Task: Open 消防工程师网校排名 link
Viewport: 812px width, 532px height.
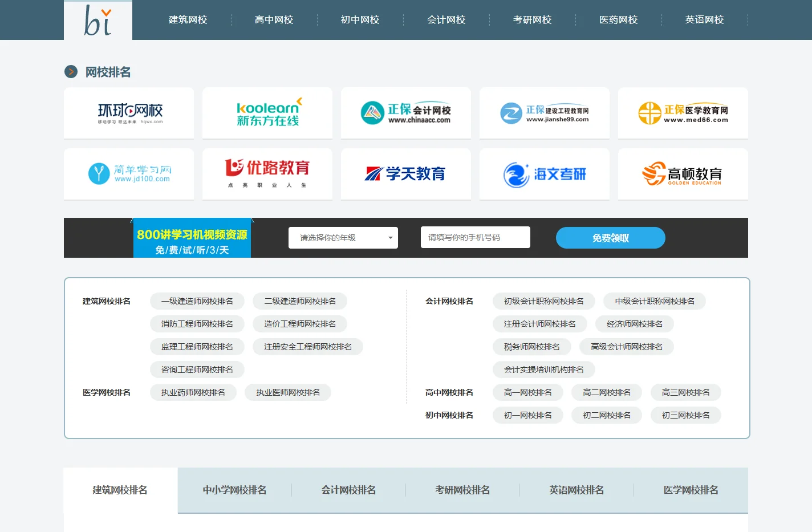Action: (197, 324)
